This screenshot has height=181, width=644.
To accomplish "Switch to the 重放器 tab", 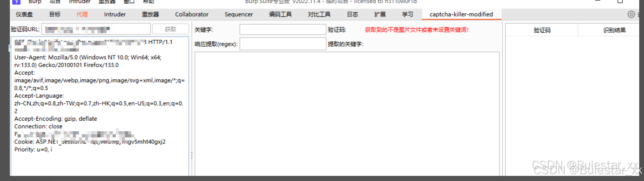I will click(151, 14).
